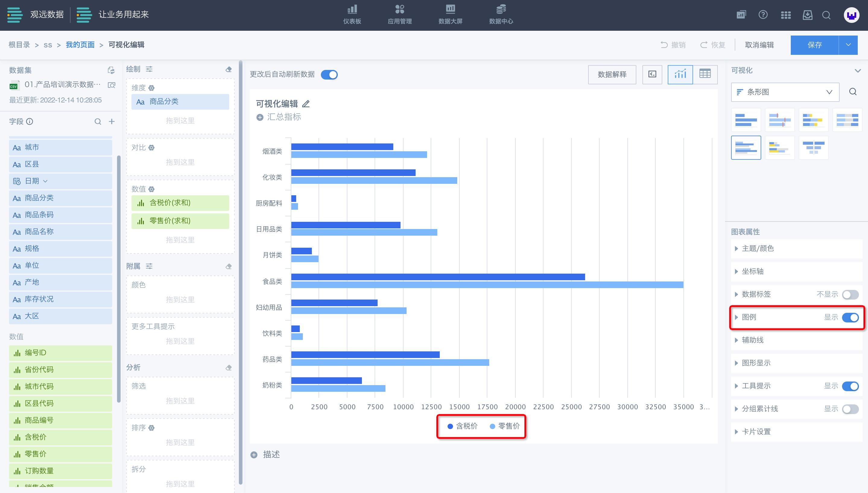Select the basic bar chart thumbnail
868x493 pixels.
(746, 120)
